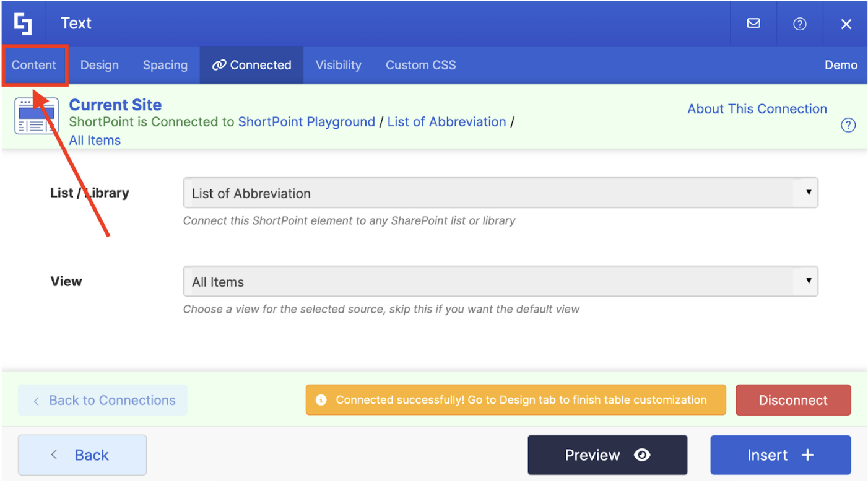Image resolution: width=868 pixels, height=483 pixels.
Task: Click the Back button
Action: (x=82, y=455)
